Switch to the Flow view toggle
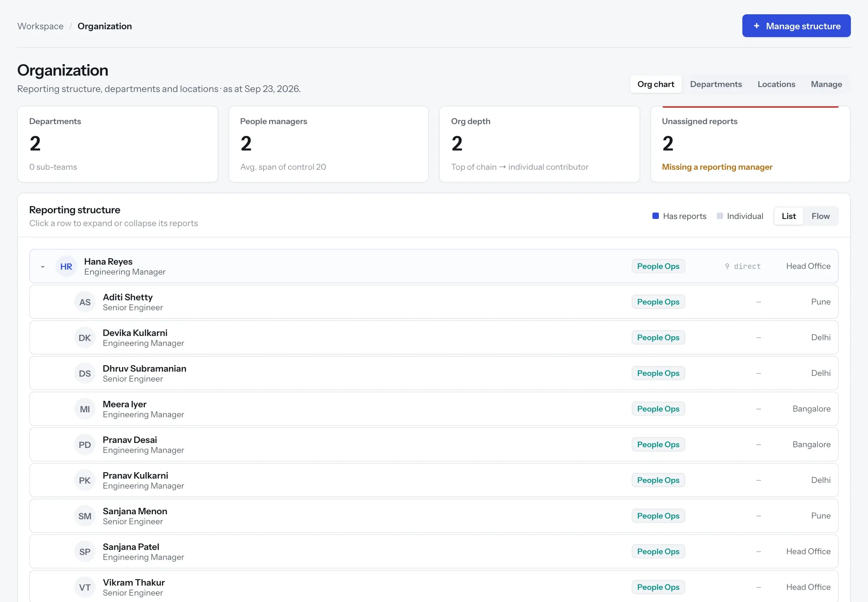The image size is (868, 602). tap(821, 216)
